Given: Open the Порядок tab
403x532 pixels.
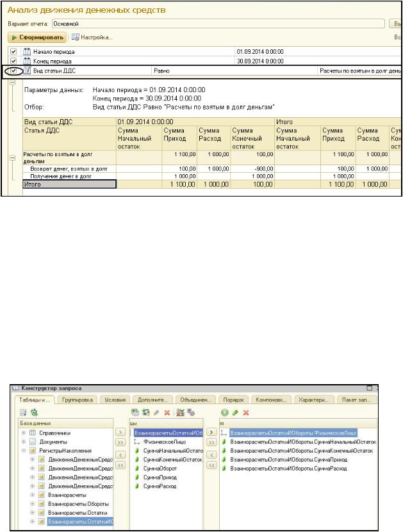Looking at the screenshot, I should tap(234, 399).
